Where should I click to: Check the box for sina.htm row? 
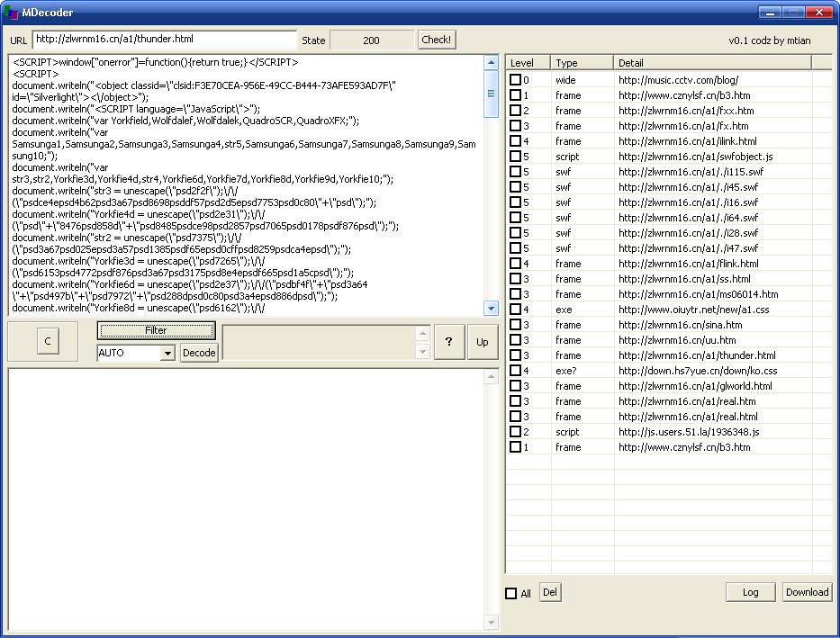click(515, 324)
